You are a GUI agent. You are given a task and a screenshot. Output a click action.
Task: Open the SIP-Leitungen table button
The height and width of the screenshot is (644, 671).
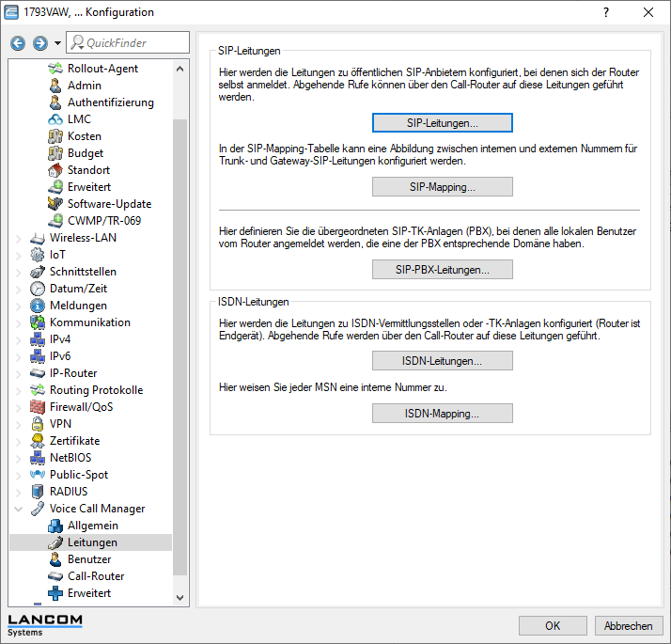click(x=443, y=123)
